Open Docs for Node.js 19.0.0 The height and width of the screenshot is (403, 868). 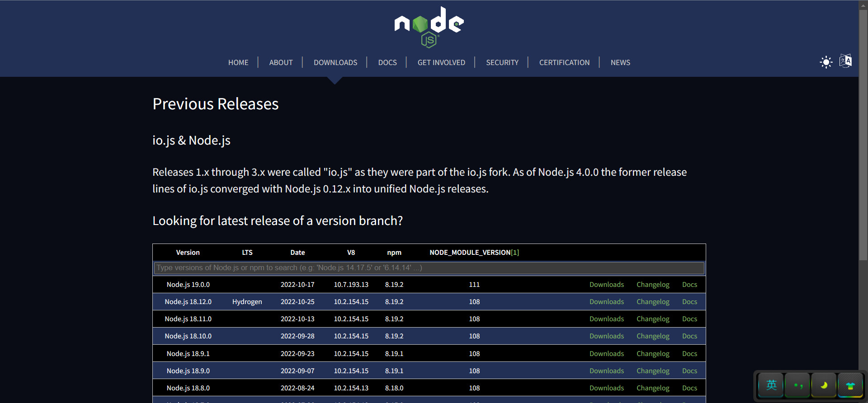pos(689,285)
